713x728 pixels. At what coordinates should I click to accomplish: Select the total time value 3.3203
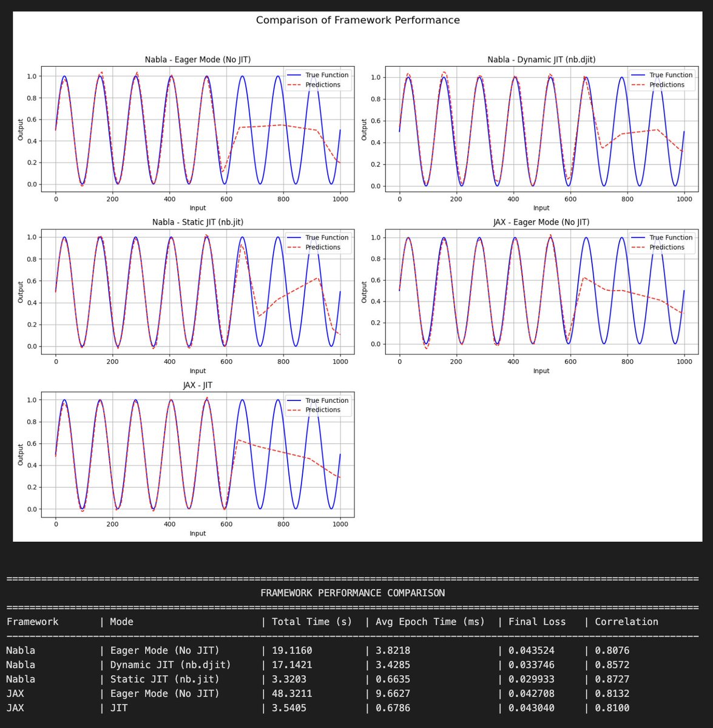coord(289,679)
